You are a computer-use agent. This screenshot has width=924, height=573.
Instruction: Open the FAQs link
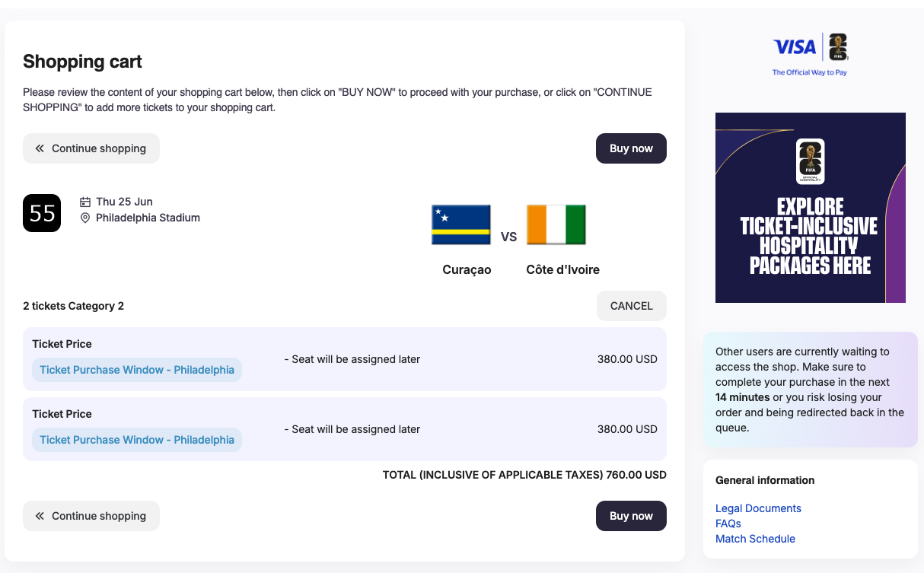click(x=728, y=524)
